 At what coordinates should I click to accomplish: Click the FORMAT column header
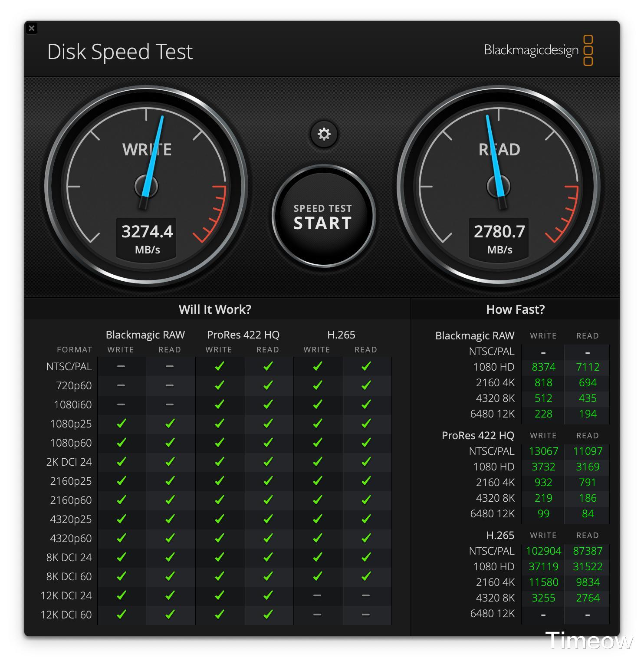tap(74, 350)
